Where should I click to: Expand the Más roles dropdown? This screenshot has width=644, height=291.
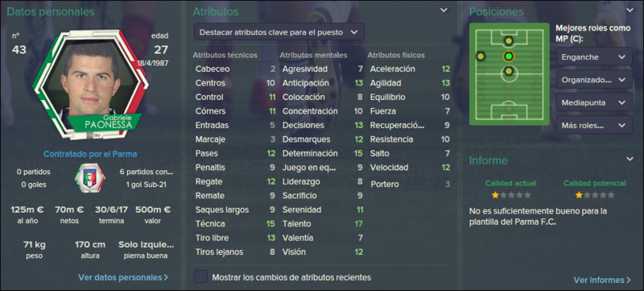coord(594,124)
